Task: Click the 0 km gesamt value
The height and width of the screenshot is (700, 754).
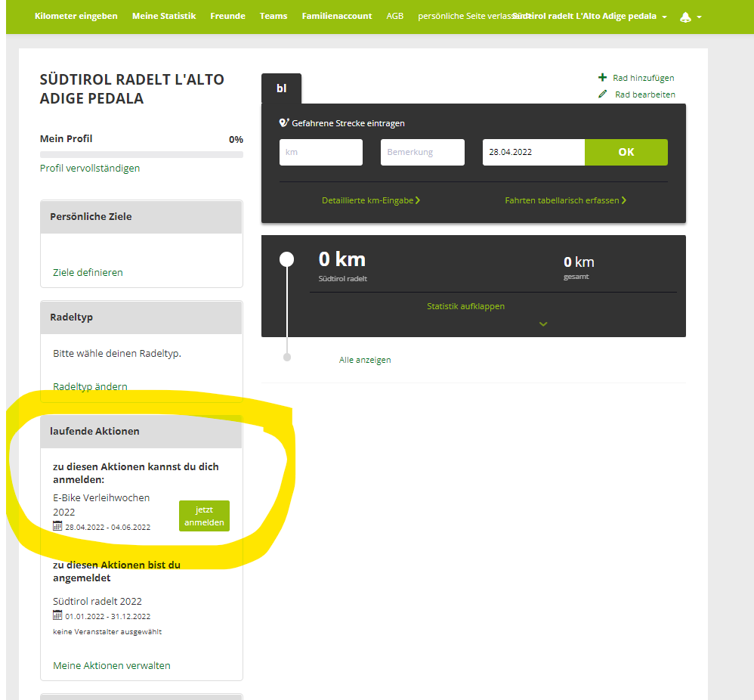Action: (x=579, y=262)
